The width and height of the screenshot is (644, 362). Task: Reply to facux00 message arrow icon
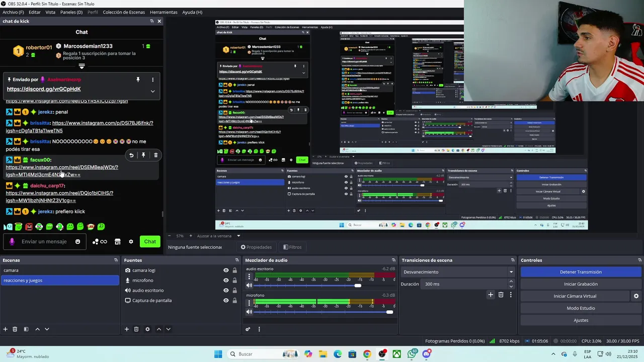click(x=131, y=155)
